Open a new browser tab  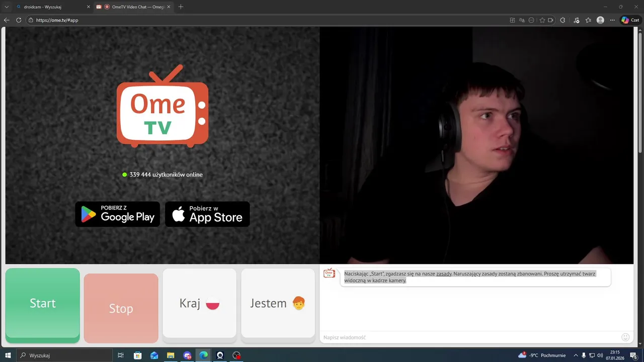181,7
